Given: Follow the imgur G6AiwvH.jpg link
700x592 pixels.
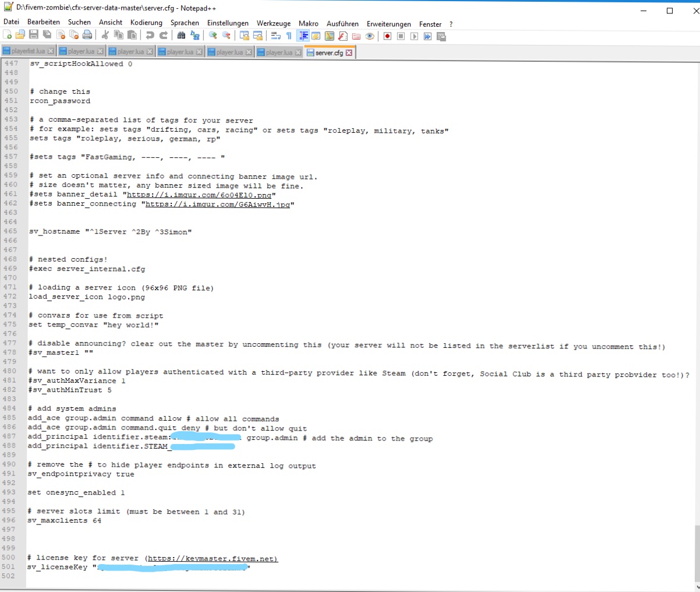Looking at the screenshot, I should coord(217,205).
